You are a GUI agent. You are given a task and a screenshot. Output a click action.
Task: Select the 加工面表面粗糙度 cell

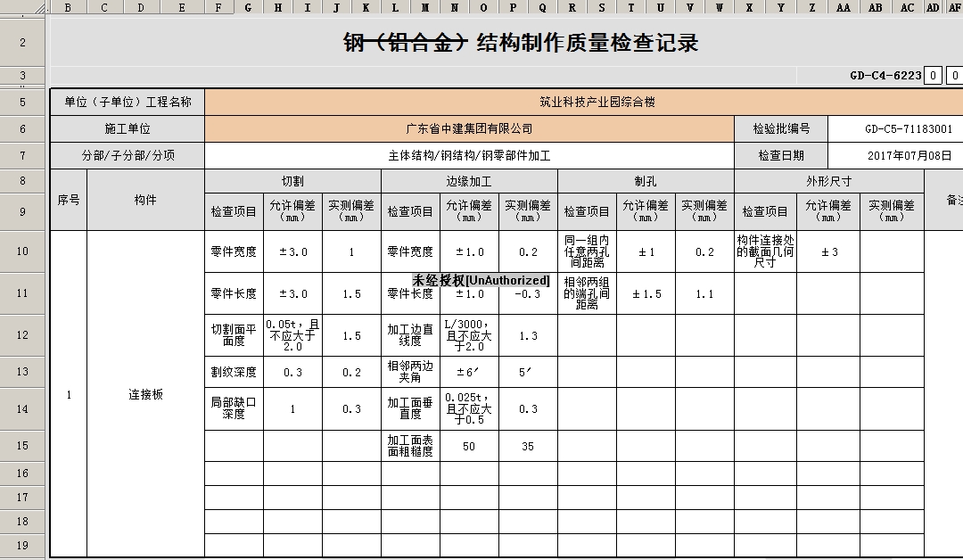click(410, 446)
